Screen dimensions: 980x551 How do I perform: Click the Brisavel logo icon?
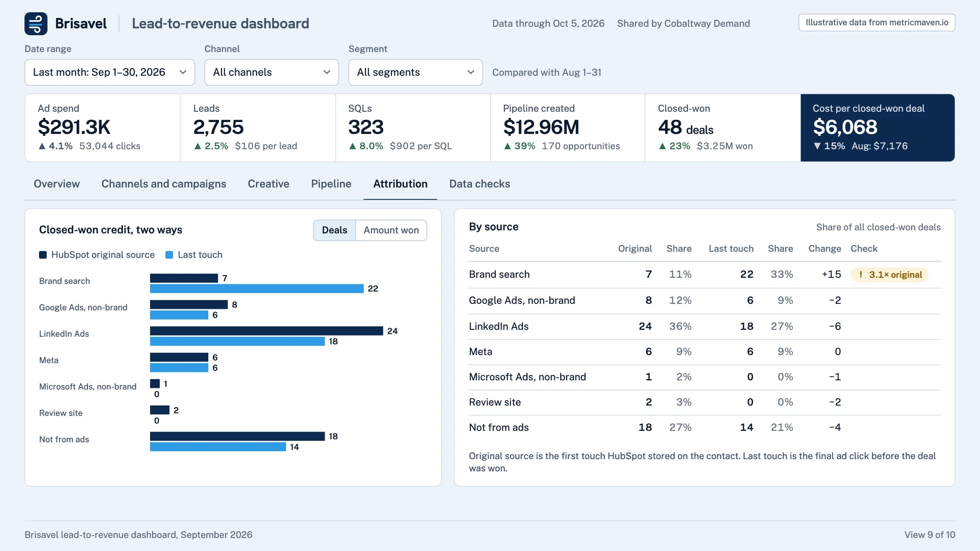click(36, 24)
